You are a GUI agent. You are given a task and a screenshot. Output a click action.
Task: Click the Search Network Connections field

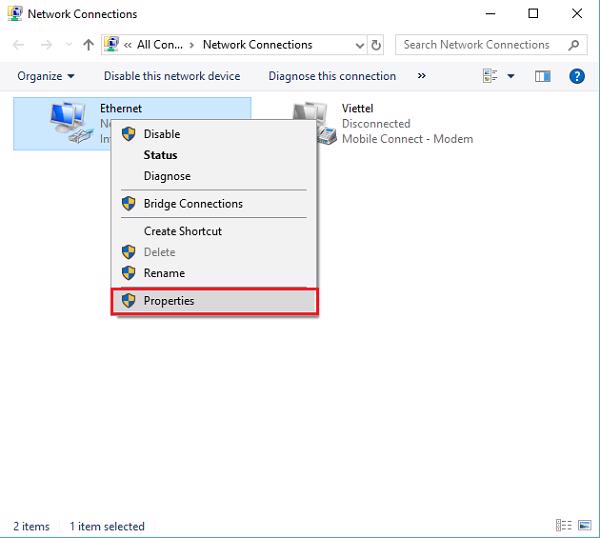(x=478, y=45)
